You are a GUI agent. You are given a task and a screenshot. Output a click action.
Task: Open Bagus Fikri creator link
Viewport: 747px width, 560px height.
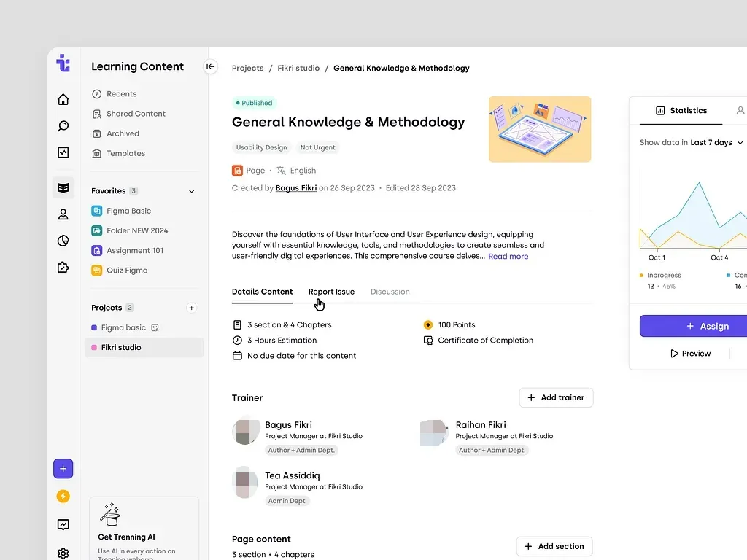click(x=296, y=188)
